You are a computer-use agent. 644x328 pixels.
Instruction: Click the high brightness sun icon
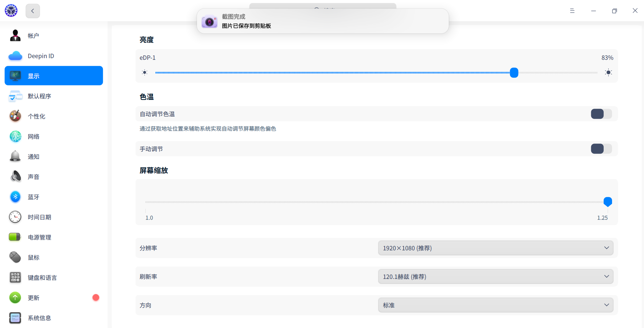pos(608,72)
